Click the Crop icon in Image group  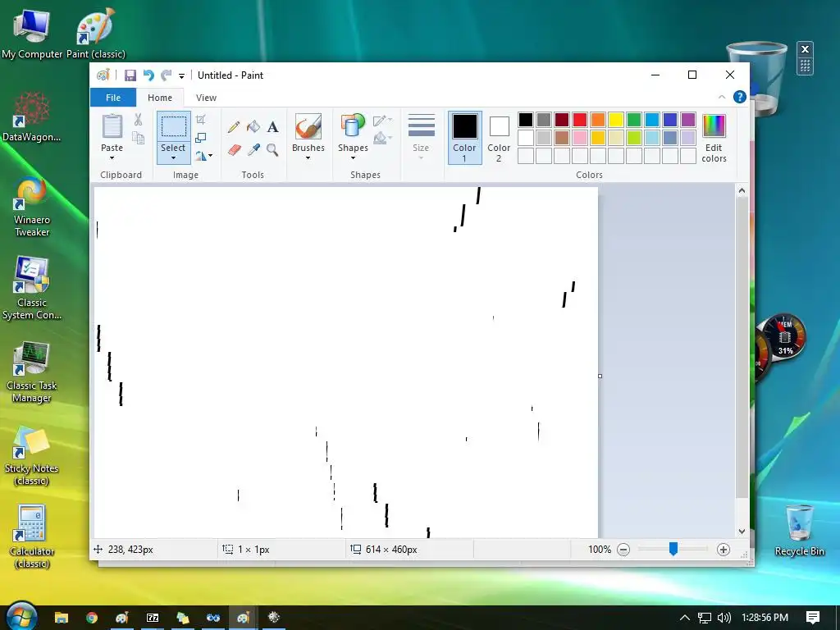click(200, 120)
